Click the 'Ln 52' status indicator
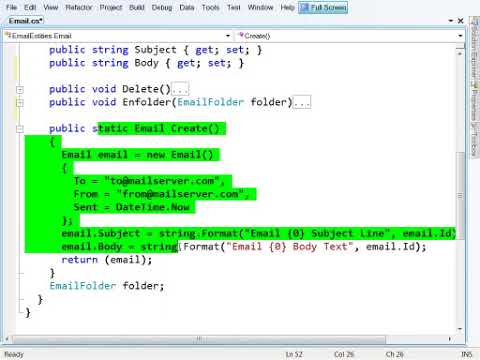Viewport: 480px width, 360px height. tap(294, 354)
